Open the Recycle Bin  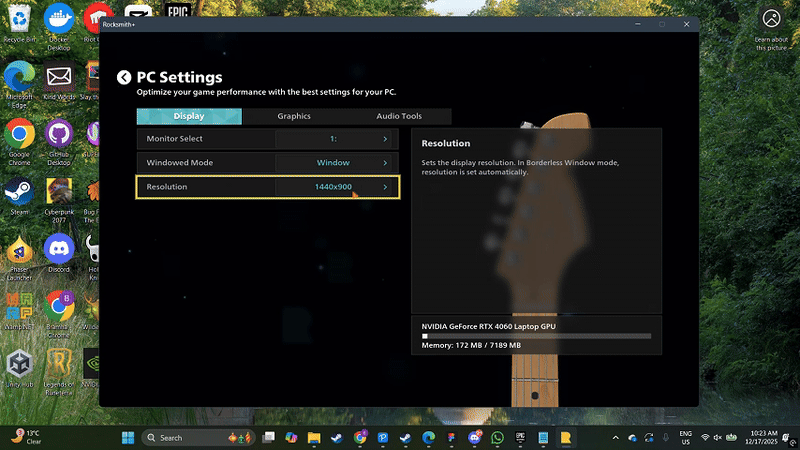click(19, 22)
